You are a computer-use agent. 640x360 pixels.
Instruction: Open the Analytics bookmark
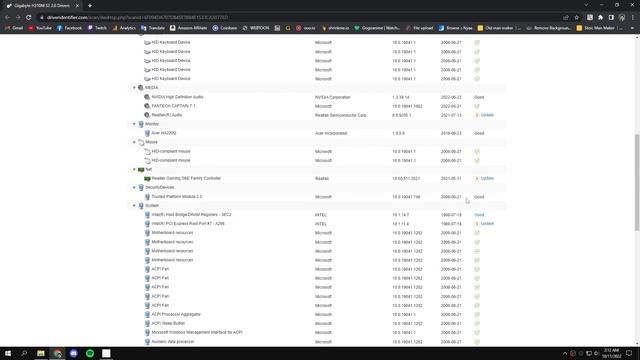click(x=124, y=28)
